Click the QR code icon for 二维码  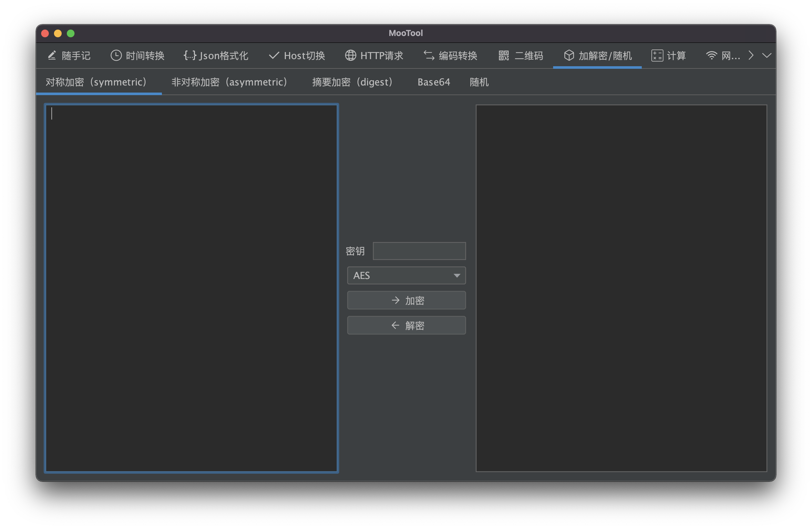coord(504,55)
